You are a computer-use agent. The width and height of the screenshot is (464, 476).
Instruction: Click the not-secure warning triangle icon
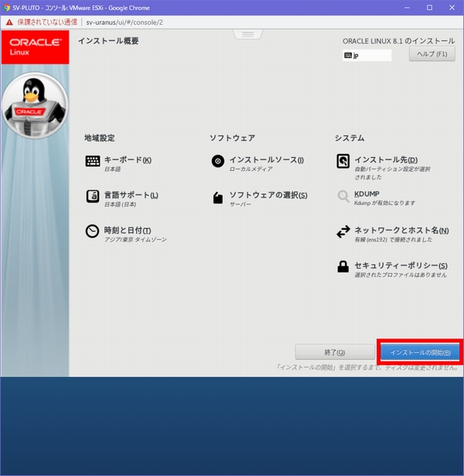[10, 22]
